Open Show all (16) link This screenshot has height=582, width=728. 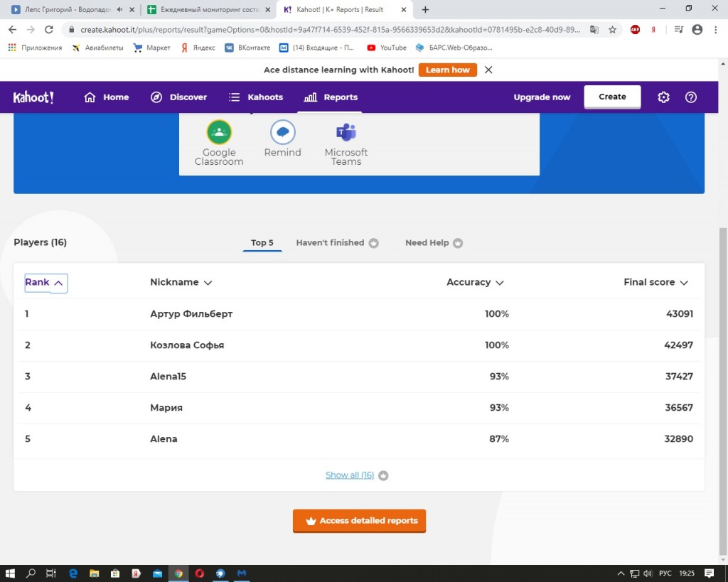[350, 475]
